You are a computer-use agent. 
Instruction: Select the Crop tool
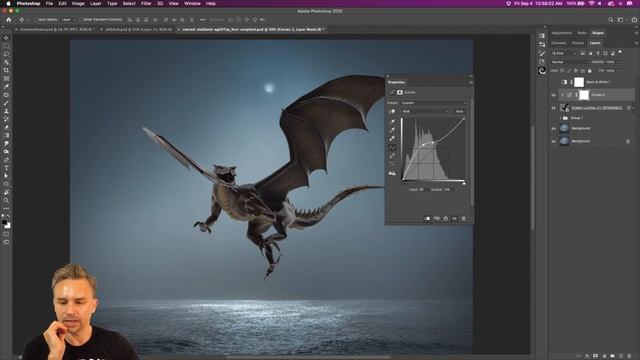pyautogui.click(x=6, y=70)
